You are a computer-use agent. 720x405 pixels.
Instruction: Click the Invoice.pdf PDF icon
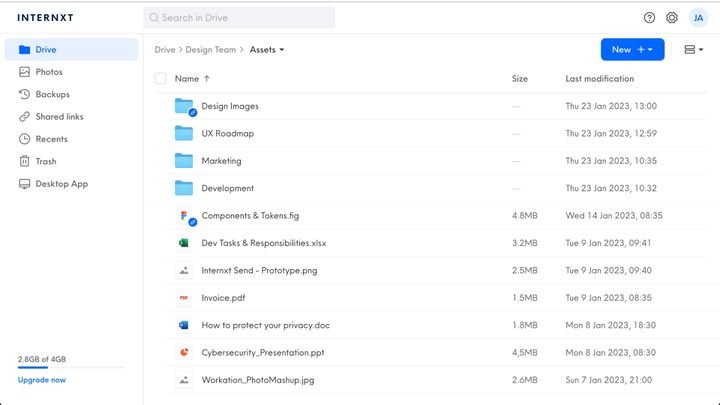tap(184, 298)
